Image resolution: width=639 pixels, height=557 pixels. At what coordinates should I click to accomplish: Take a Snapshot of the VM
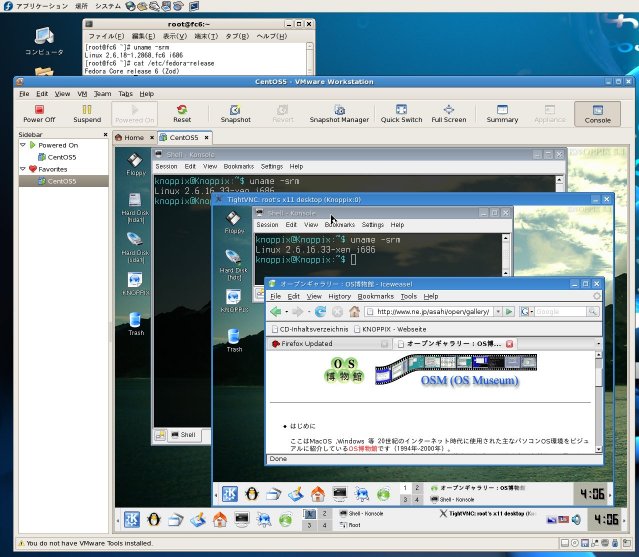[235, 114]
